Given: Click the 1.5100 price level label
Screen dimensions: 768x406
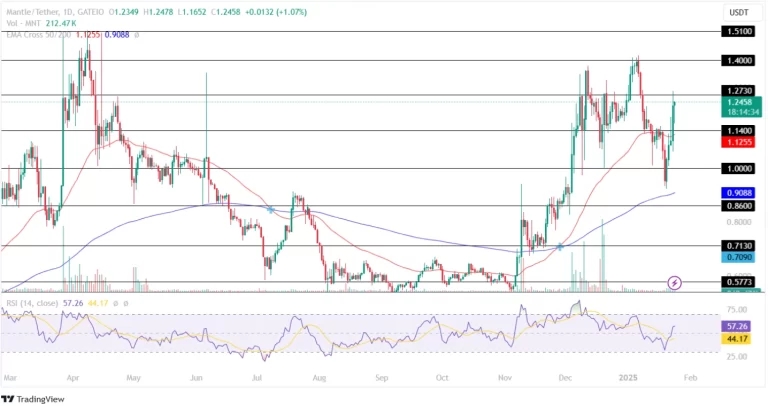Looking at the screenshot, I should (738, 31).
